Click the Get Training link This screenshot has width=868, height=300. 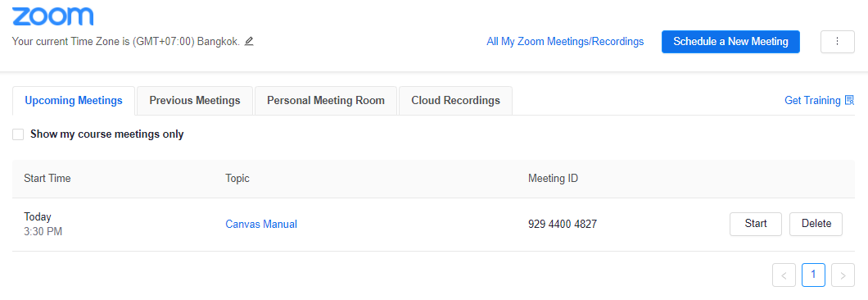pos(812,100)
